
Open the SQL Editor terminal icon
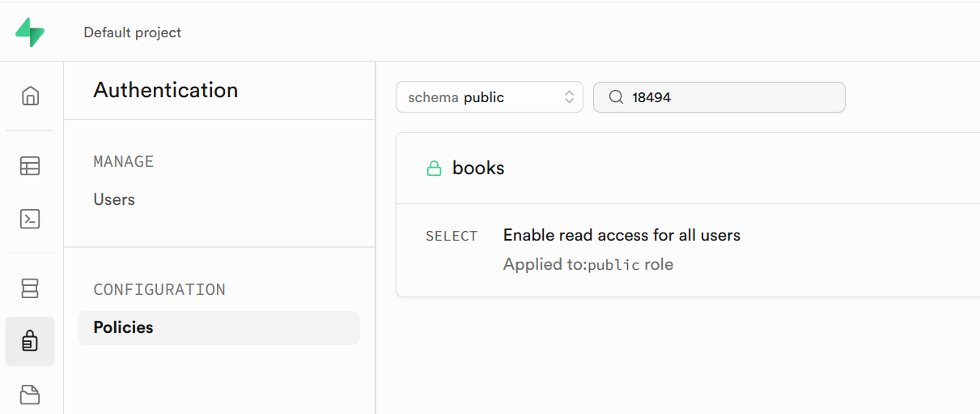(x=30, y=219)
